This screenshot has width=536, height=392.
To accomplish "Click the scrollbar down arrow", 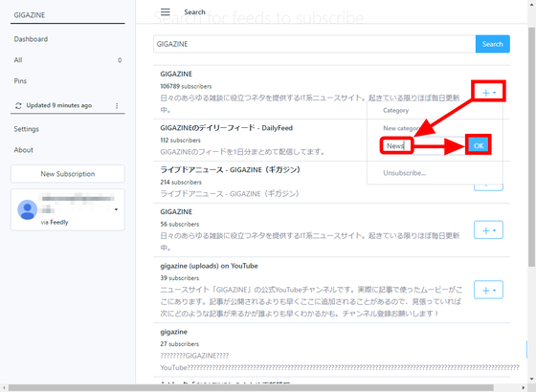I will point(531,379).
